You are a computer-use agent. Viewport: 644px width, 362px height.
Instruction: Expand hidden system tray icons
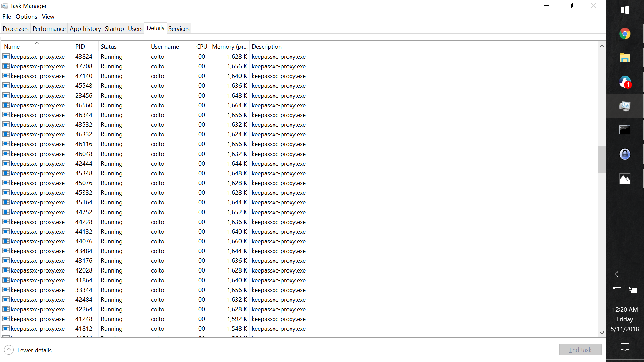616,274
